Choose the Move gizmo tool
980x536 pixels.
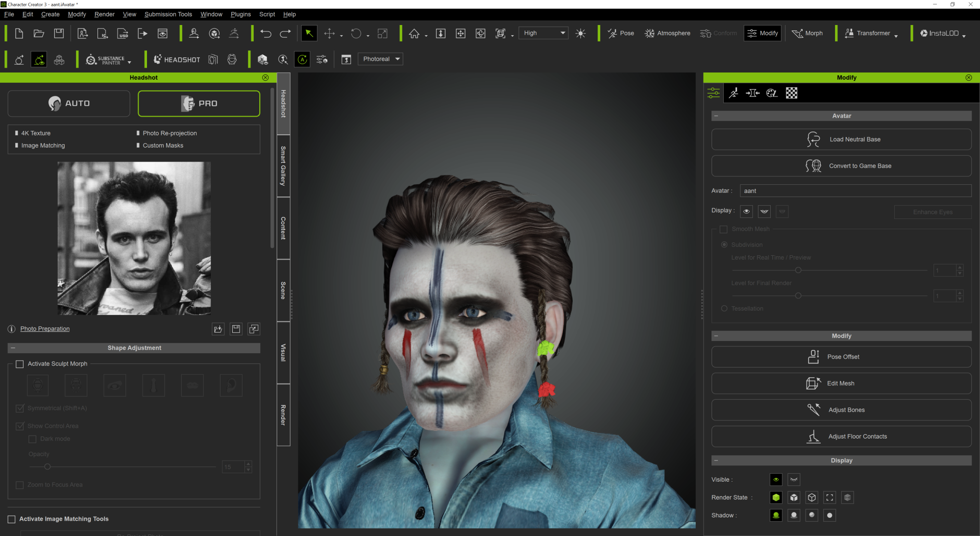click(329, 33)
